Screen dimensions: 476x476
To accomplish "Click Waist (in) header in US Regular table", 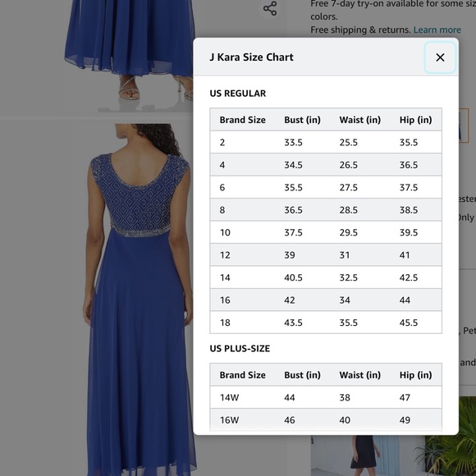I will [x=360, y=120].
